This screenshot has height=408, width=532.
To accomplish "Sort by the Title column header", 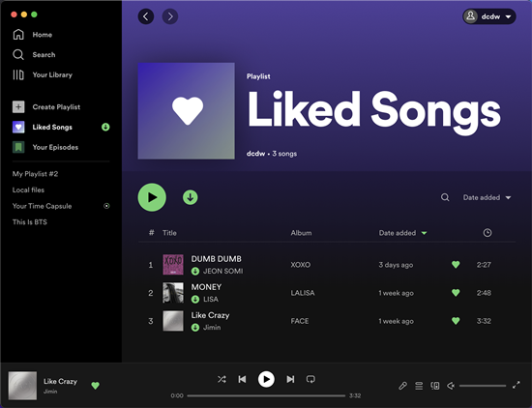I will point(169,233).
